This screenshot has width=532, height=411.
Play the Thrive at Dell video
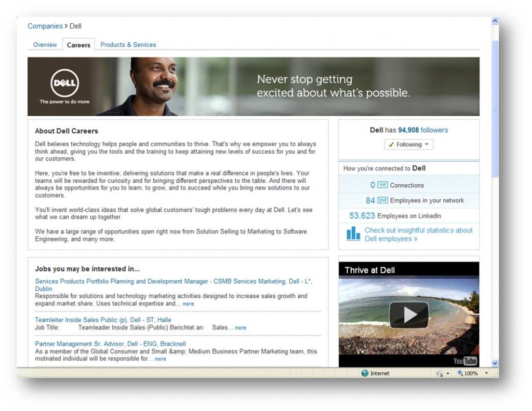coord(409,315)
